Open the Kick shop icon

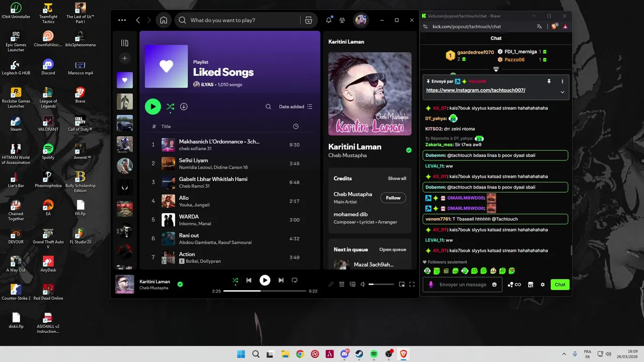530,285
